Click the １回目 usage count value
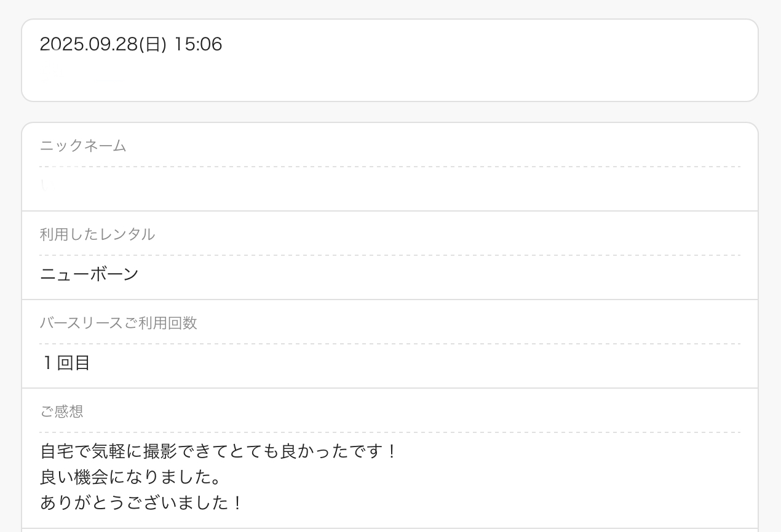The height and width of the screenshot is (532, 781). (x=65, y=363)
